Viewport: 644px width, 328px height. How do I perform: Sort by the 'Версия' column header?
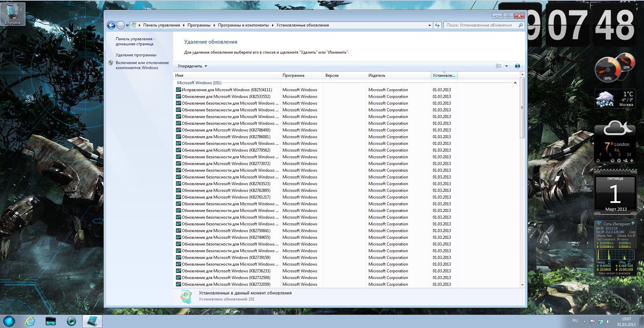point(345,75)
